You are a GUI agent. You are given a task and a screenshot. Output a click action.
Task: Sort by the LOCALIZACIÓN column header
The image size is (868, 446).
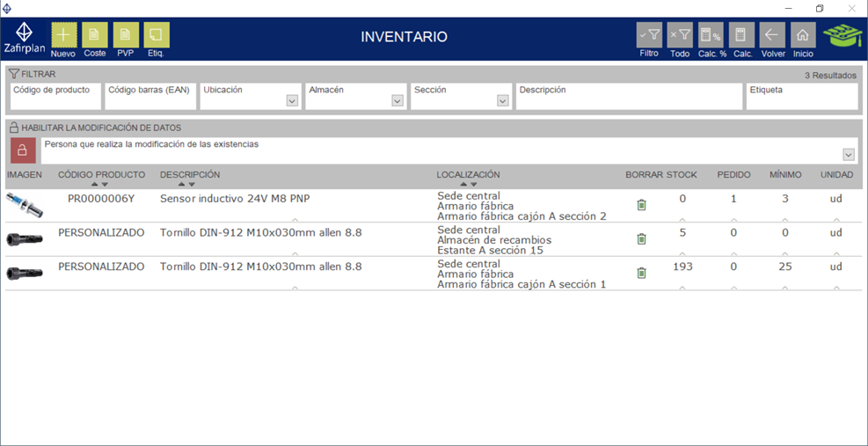tap(468, 175)
